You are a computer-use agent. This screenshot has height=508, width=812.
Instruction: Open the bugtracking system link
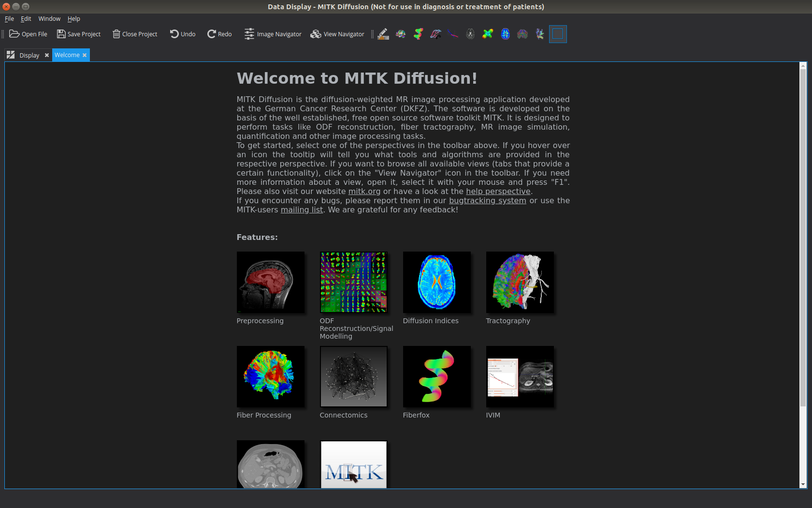point(488,200)
